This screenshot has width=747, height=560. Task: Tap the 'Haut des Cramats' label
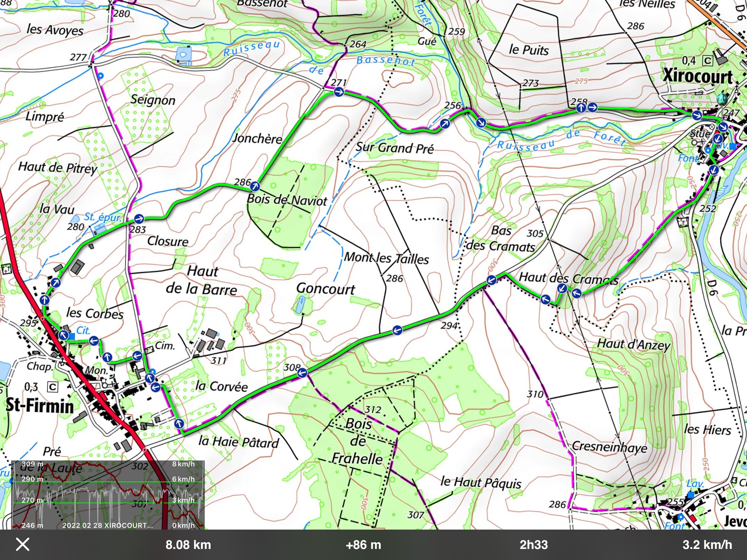click(569, 278)
